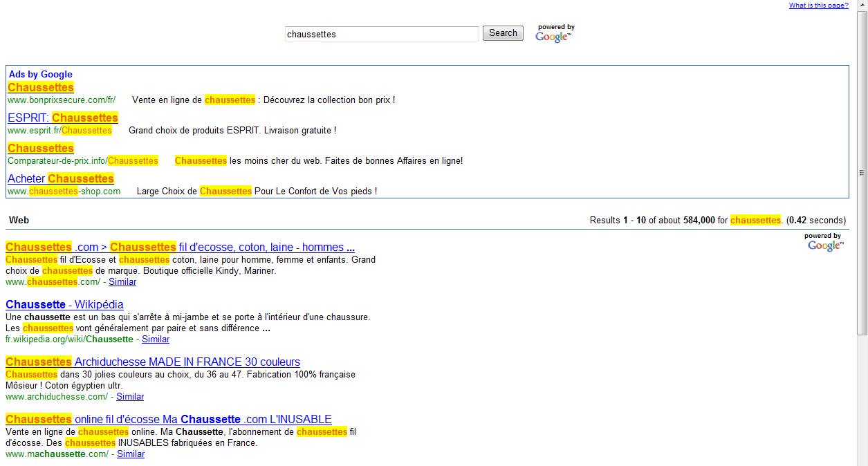Click the www.esprit.fr/Chaussettes ad URL
Viewport: 868px width, 466px height.
coord(59,131)
